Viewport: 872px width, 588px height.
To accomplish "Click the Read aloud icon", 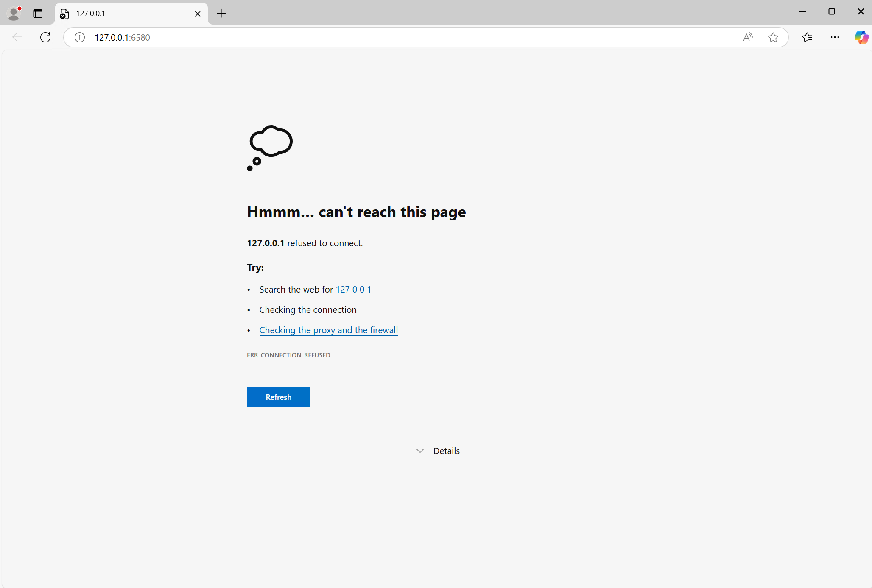I will pyautogui.click(x=748, y=37).
